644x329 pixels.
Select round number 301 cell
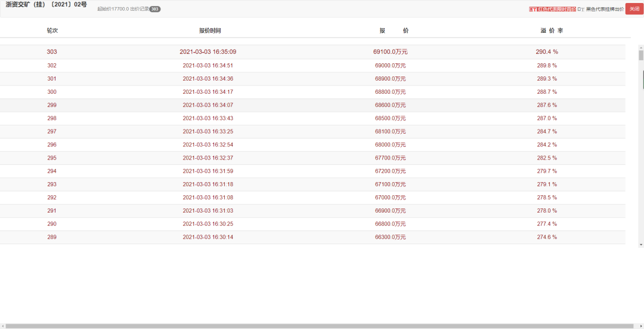52,79
